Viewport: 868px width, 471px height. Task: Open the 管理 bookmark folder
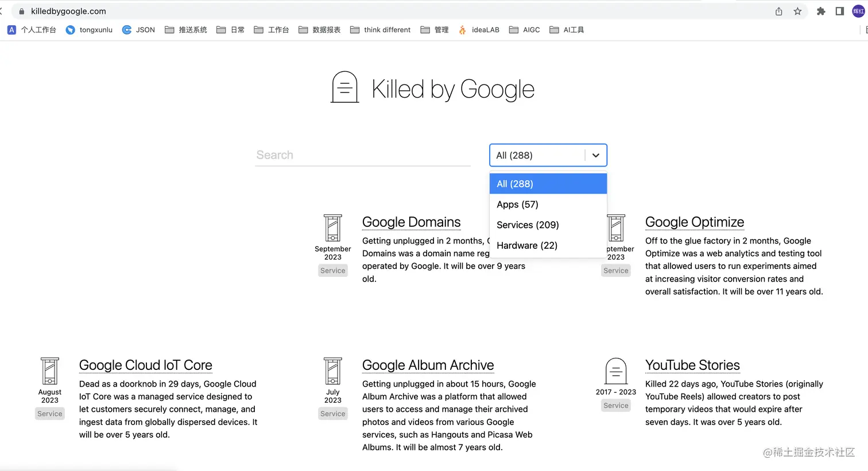click(x=435, y=30)
